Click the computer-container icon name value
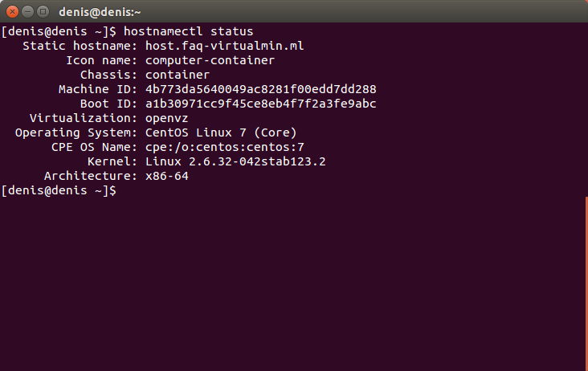This screenshot has width=588, height=371. (x=210, y=61)
